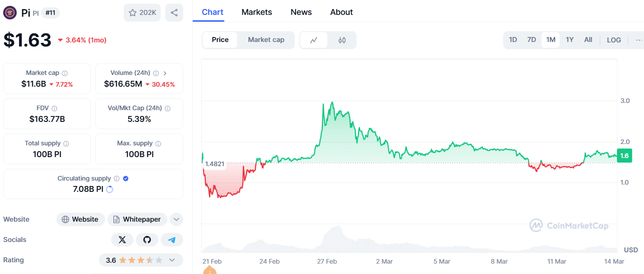The width and height of the screenshot is (644, 274).
Task: Click the 1.6 current price marker
Action: (624, 156)
